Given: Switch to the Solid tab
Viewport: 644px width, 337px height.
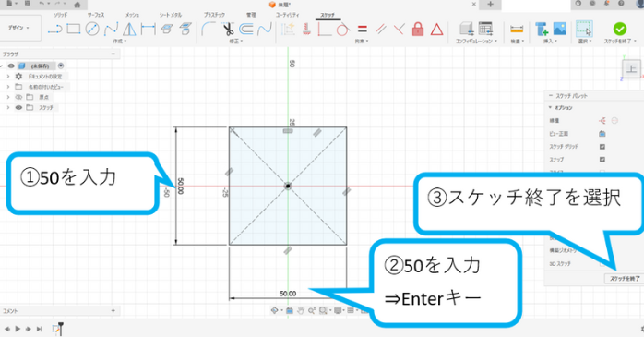Looking at the screenshot, I should coord(60,15).
